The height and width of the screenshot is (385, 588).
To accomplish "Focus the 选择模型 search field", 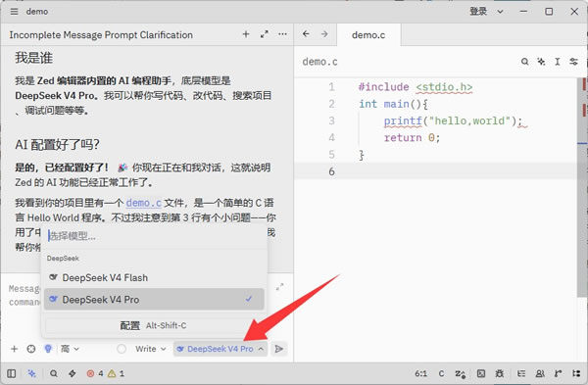I will (x=155, y=236).
